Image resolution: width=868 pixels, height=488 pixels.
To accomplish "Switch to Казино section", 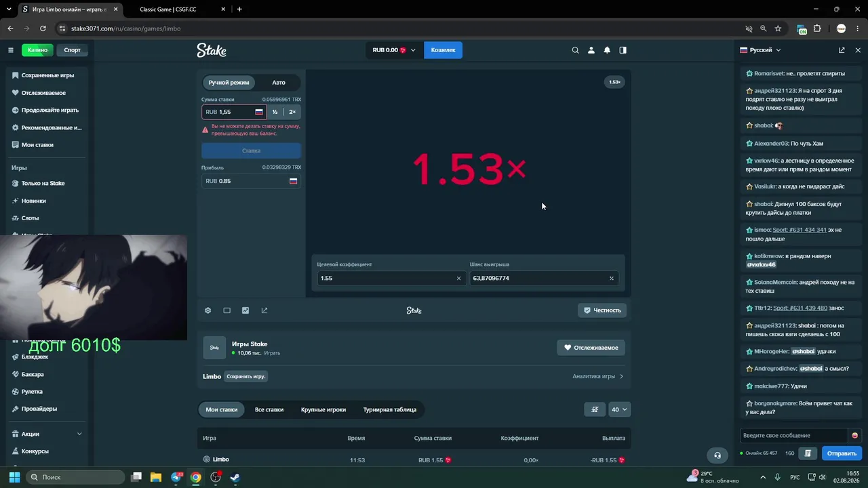I will (37, 50).
